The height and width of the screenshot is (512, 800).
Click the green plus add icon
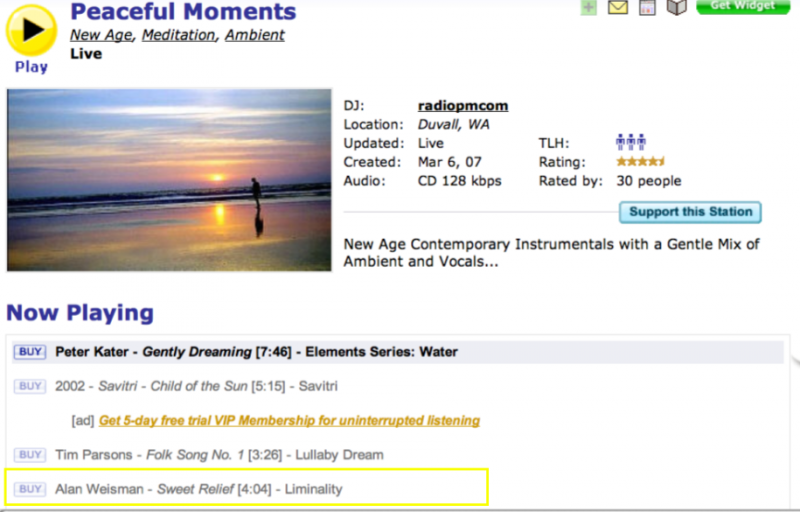click(589, 7)
